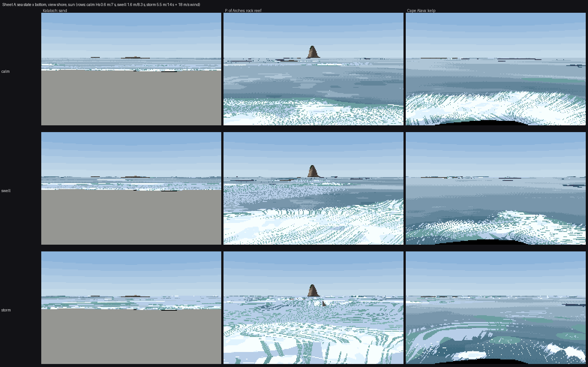Image resolution: width=588 pixels, height=367 pixels.
Task: View the storm P. of Arches rock reef thumbnail
Action: [313, 308]
